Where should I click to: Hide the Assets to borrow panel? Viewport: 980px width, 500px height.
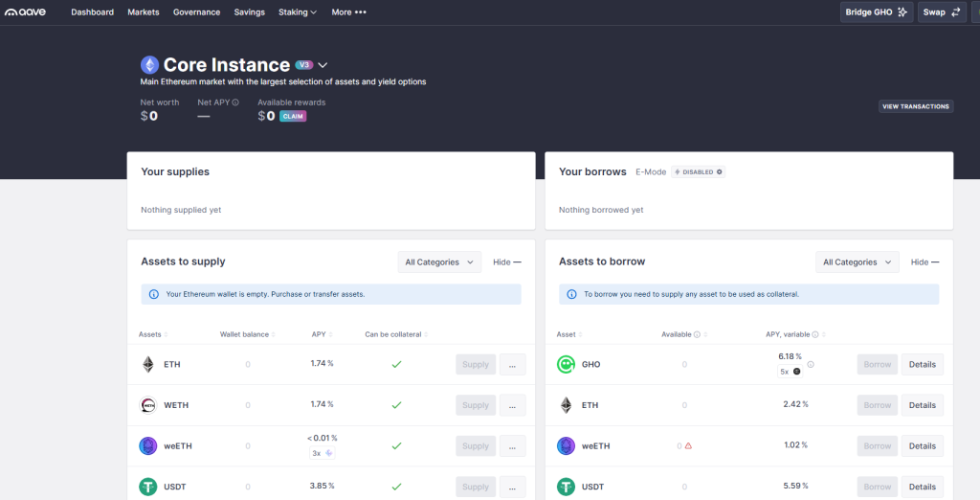924,262
